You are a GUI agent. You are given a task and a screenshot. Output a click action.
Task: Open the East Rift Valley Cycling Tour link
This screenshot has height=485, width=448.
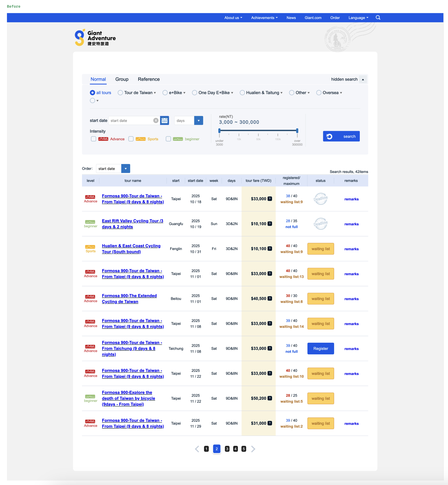point(132,224)
